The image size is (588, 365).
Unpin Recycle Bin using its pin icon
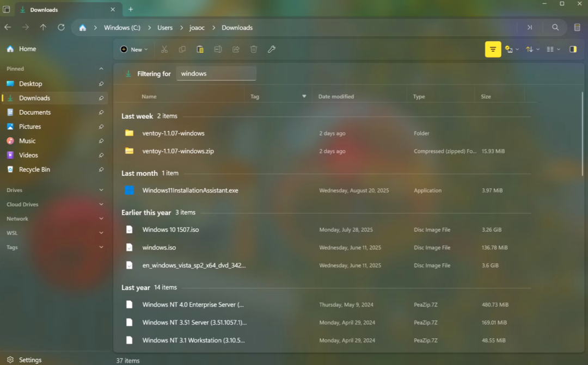pos(101,169)
